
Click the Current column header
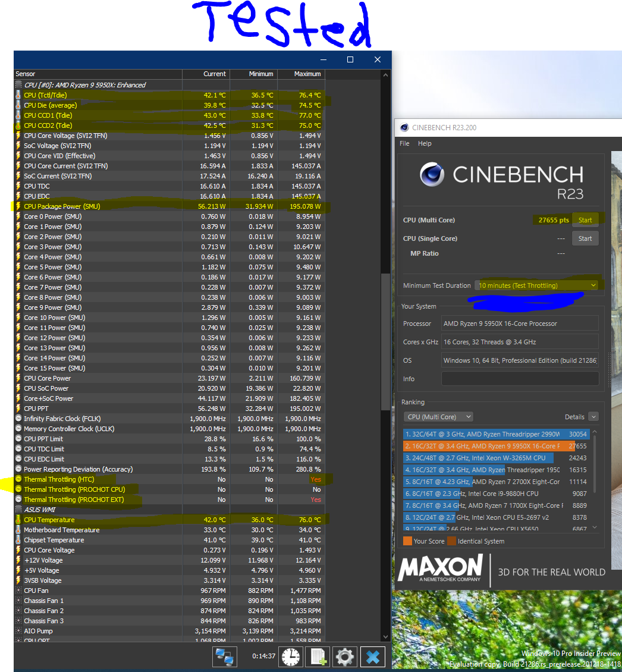point(206,74)
